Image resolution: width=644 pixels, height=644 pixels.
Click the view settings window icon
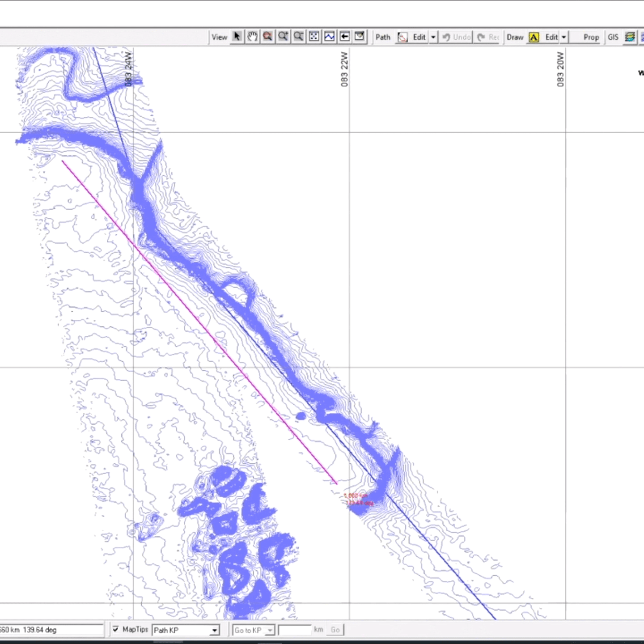point(360,37)
